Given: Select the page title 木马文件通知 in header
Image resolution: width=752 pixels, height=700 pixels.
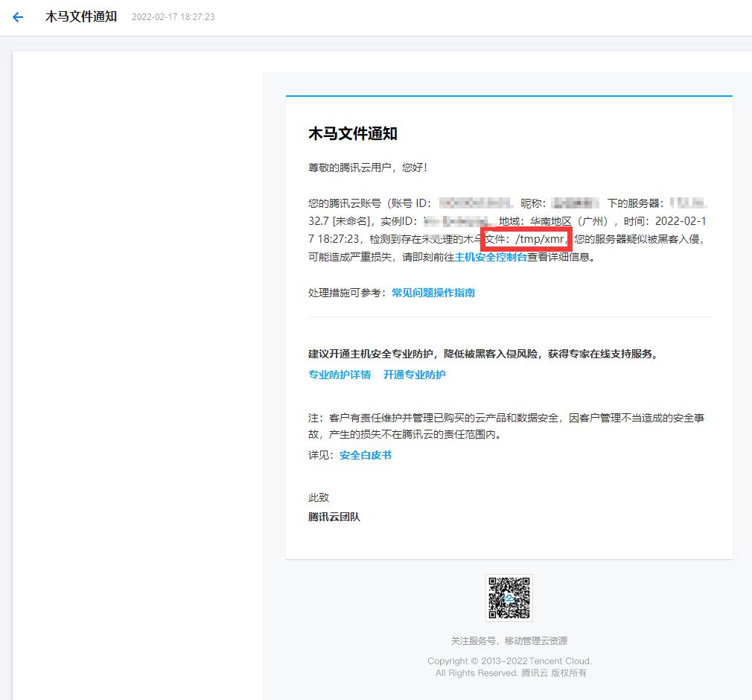Looking at the screenshot, I should click(81, 17).
